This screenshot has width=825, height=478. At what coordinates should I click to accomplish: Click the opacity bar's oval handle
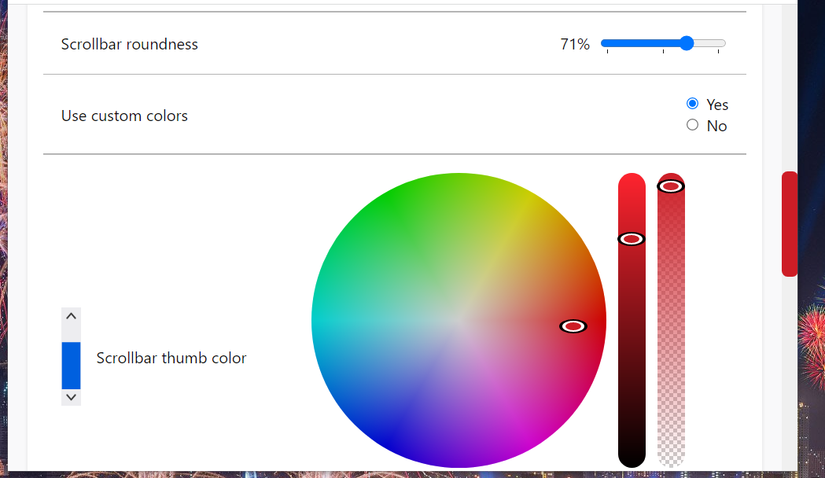coord(671,186)
